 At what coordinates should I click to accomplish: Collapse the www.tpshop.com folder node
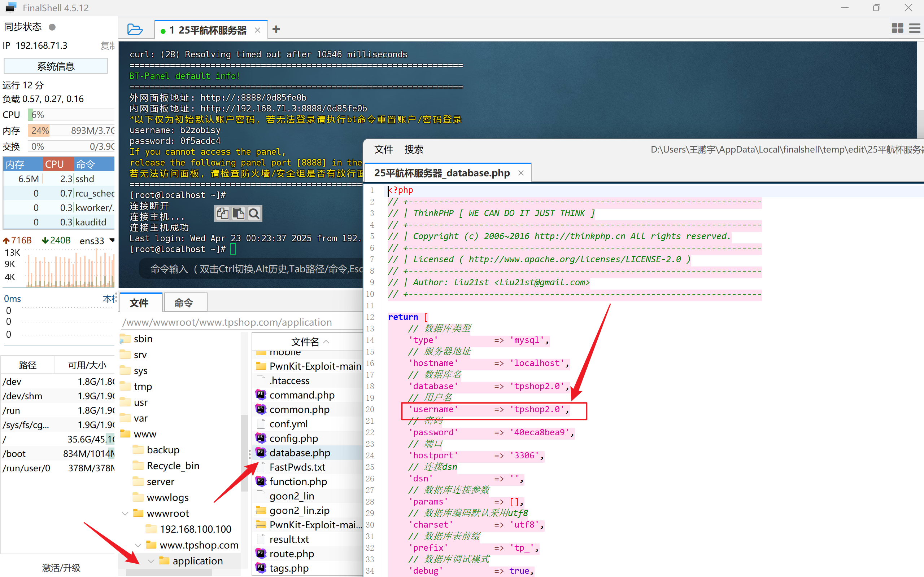point(138,545)
